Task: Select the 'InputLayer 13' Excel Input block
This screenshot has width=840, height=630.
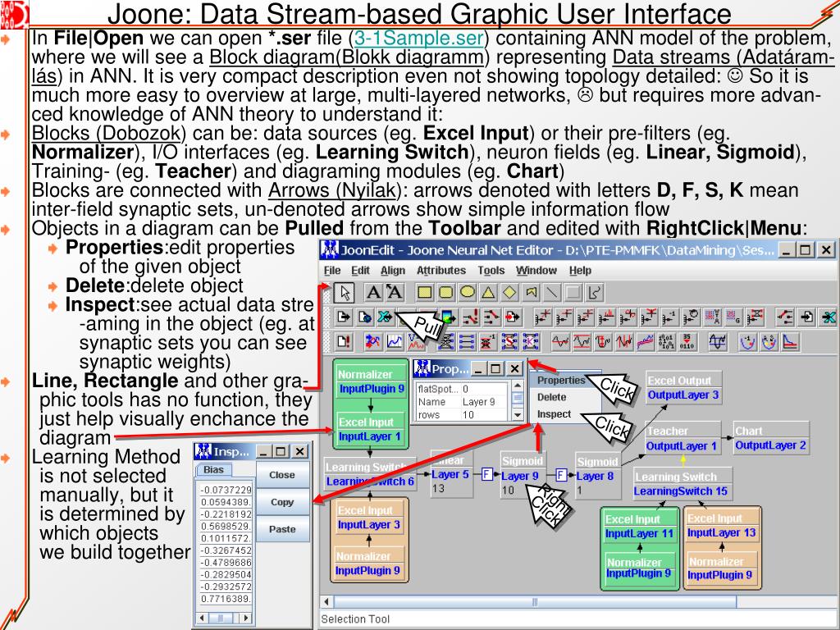Action: coord(721,526)
